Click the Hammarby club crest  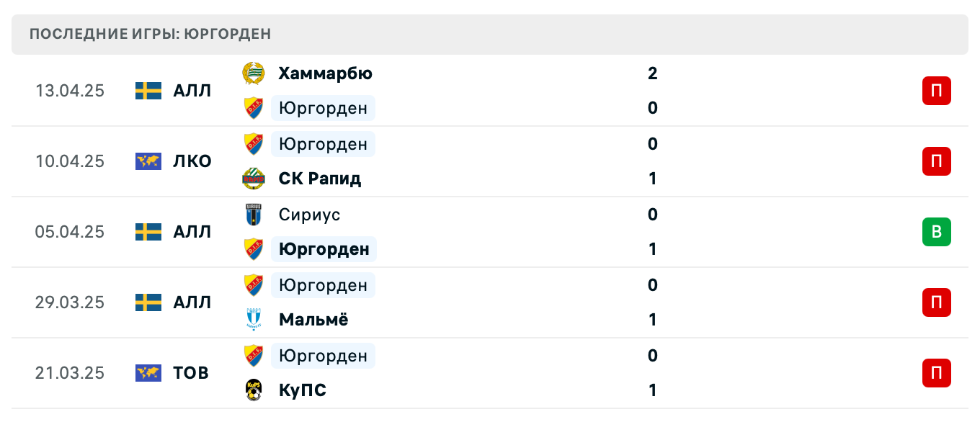[254, 73]
